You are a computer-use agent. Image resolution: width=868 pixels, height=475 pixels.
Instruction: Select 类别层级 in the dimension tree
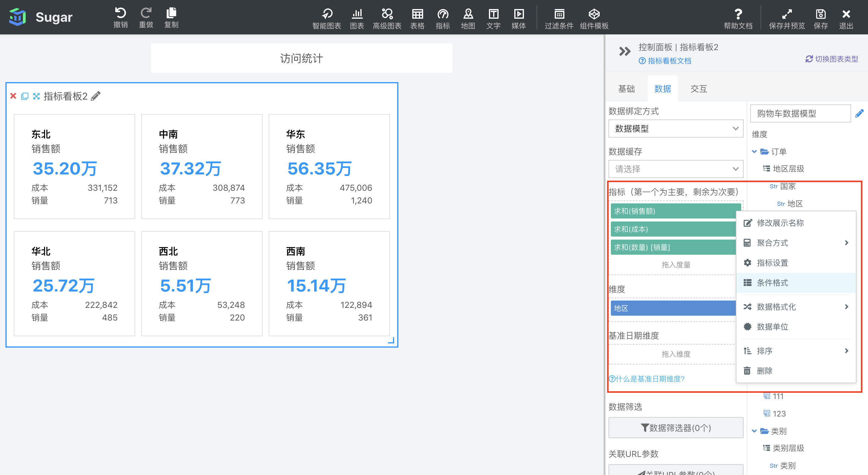pyautogui.click(x=783, y=448)
